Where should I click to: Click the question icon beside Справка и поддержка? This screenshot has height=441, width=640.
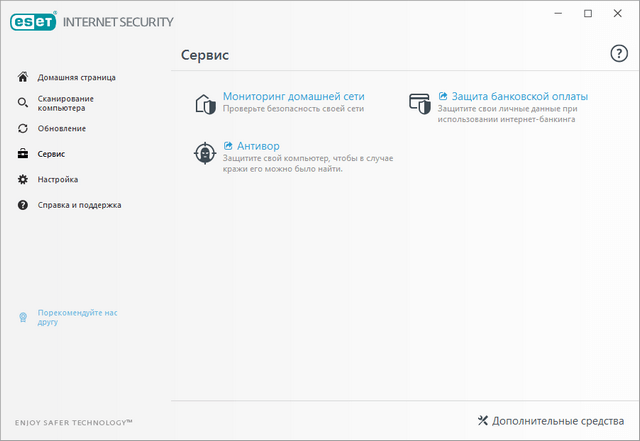23,205
